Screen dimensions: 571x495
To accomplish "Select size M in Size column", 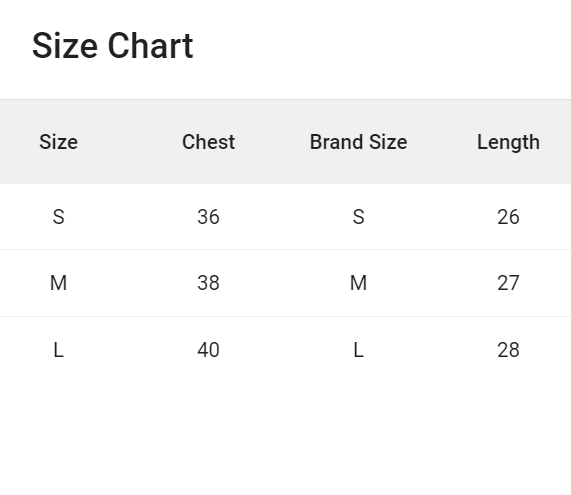I will point(59,283).
